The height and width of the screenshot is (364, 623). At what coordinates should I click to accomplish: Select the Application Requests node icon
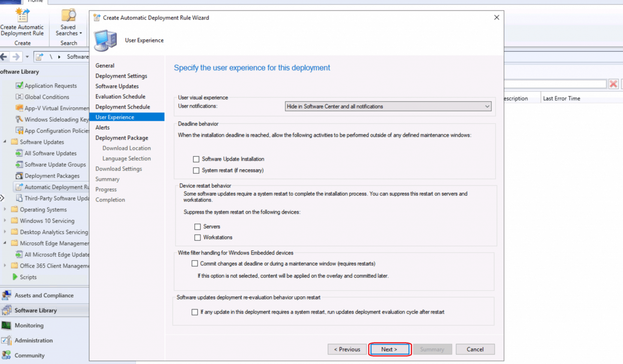point(19,85)
